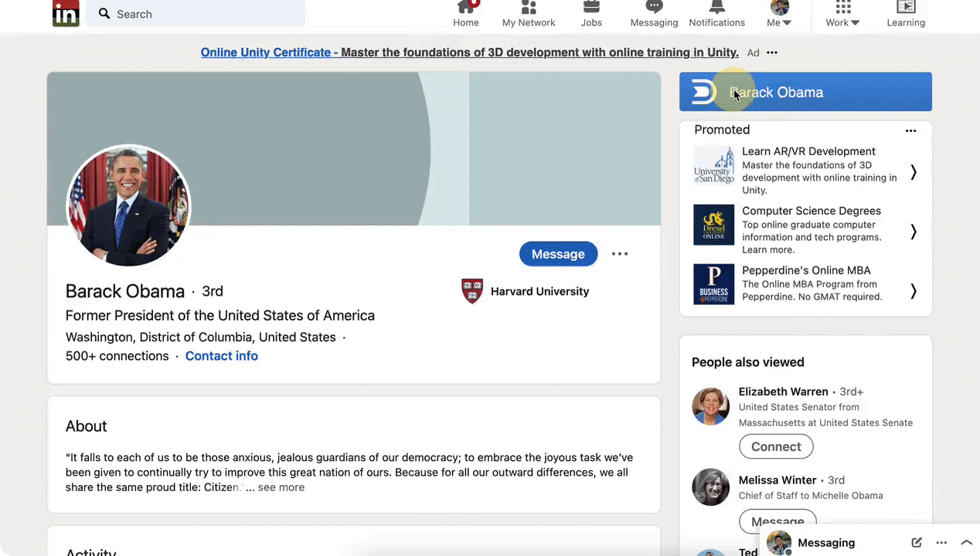The height and width of the screenshot is (556, 980).
Task: Open the Contact info link
Action: pyautogui.click(x=222, y=356)
